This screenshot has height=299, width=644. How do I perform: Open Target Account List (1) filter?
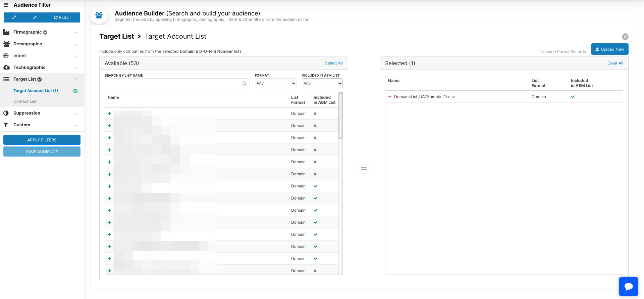tap(36, 91)
